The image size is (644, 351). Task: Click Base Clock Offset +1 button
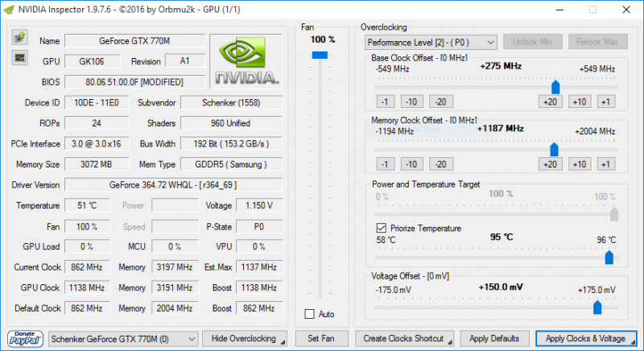tap(606, 101)
